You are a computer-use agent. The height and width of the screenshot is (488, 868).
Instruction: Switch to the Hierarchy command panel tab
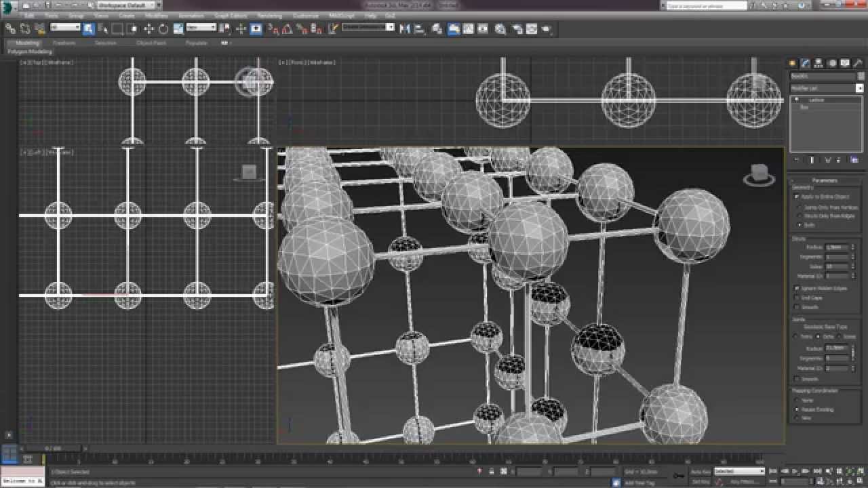click(818, 63)
